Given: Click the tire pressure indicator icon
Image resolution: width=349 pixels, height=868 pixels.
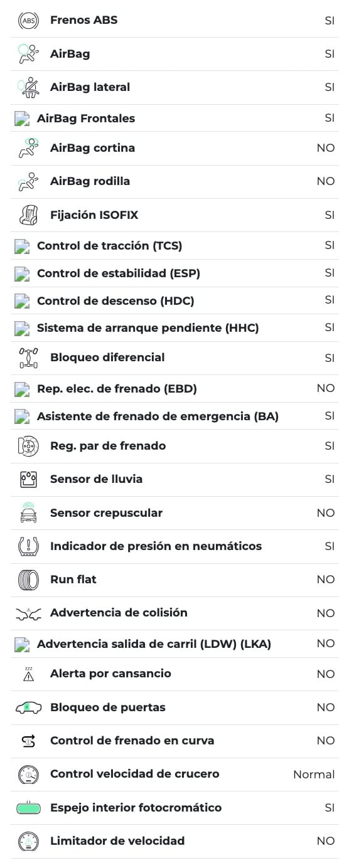Looking at the screenshot, I should pyautogui.click(x=28, y=546).
